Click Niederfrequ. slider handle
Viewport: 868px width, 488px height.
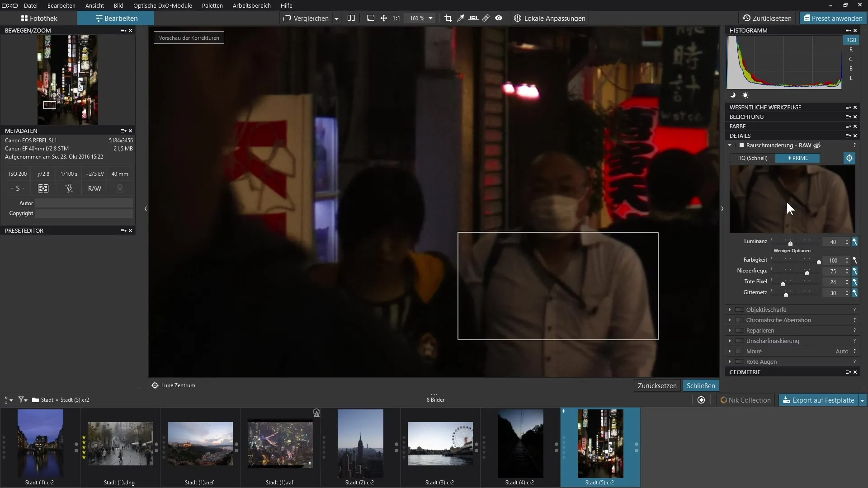pyautogui.click(x=807, y=273)
